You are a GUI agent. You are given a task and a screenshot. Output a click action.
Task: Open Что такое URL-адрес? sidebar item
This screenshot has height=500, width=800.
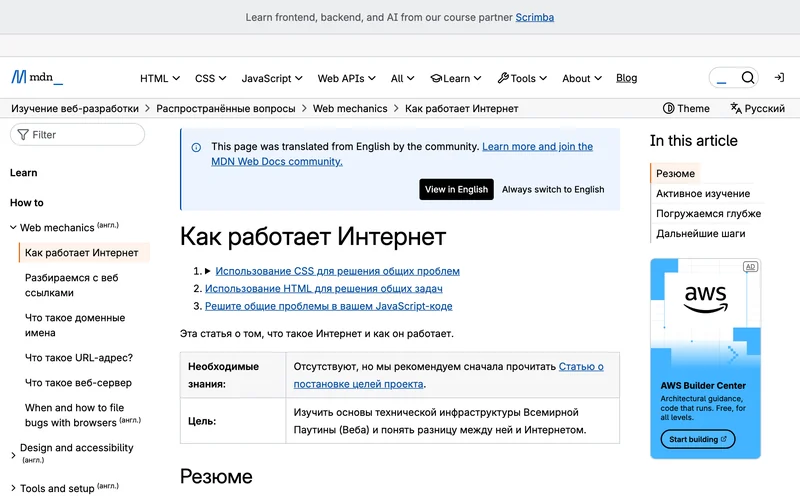pos(79,358)
